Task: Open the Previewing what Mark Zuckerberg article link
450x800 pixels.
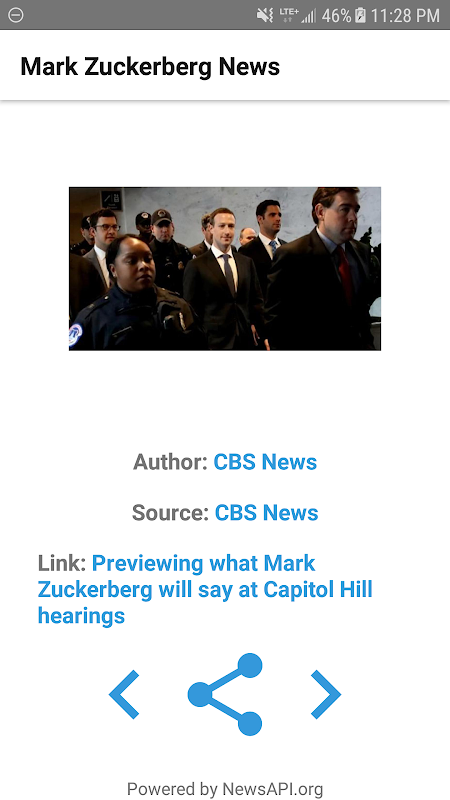Action: point(205,589)
